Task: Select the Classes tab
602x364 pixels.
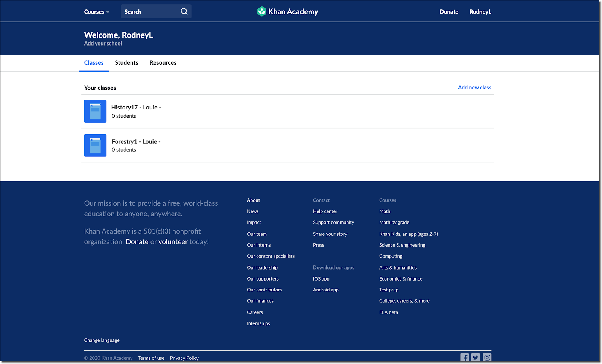Action: [x=94, y=62]
